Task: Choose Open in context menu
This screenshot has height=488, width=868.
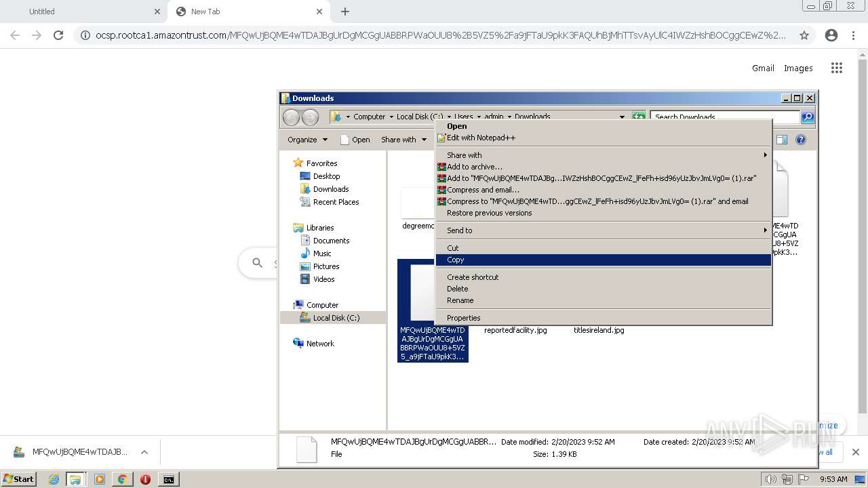Action: (x=604, y=126)
